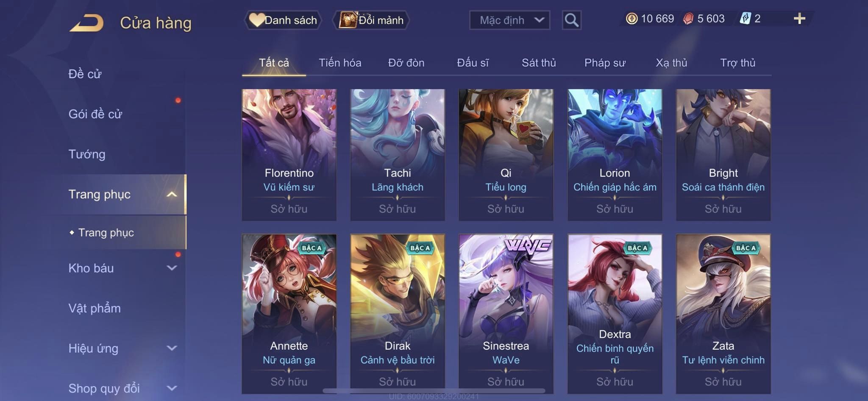Click the red gem currency icon
This screenshot has width=868, height=401.
coord(688,19)
